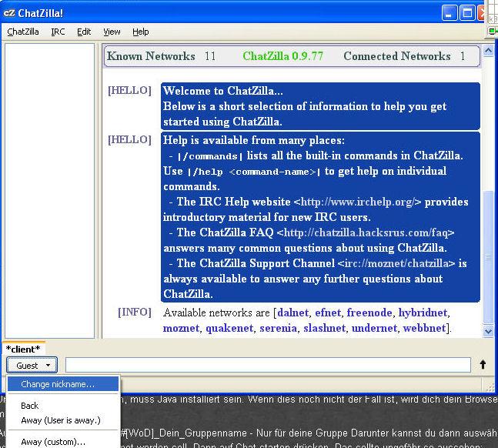This screenshot has height=448, width=498.
Task: Click the up arrow next to input box
Action: (483, 365)
